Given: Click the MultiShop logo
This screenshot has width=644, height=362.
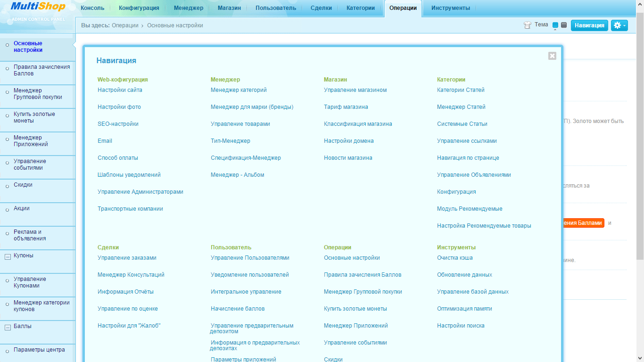Looking at the screenshot, I should point(38,7).
